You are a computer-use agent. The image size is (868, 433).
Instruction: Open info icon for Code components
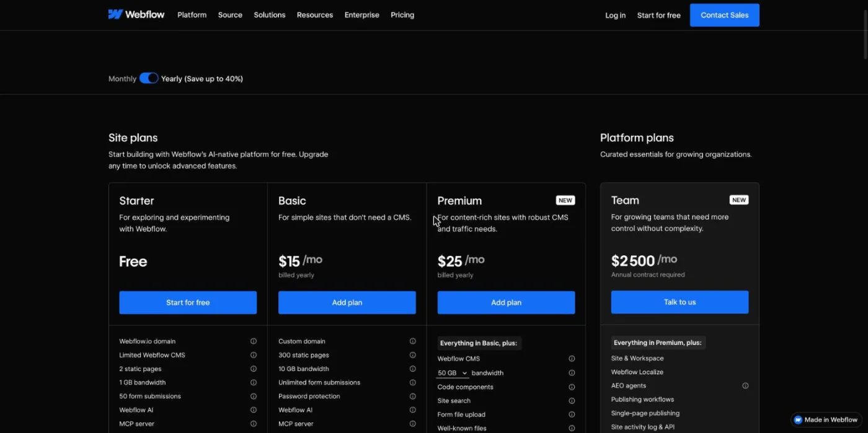coord(572,387)
